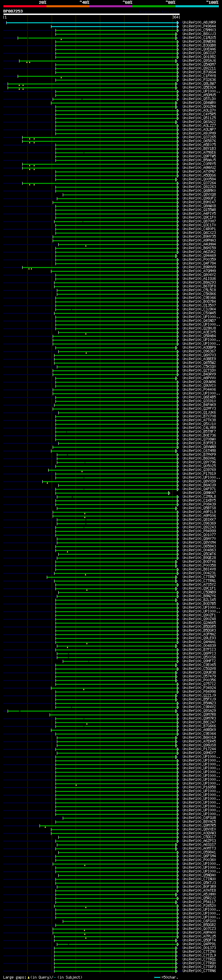The width and height of the screenshot is (222, 980).
Task: Click the green ~80% identity legend segment
Action: tap(154, 6)
